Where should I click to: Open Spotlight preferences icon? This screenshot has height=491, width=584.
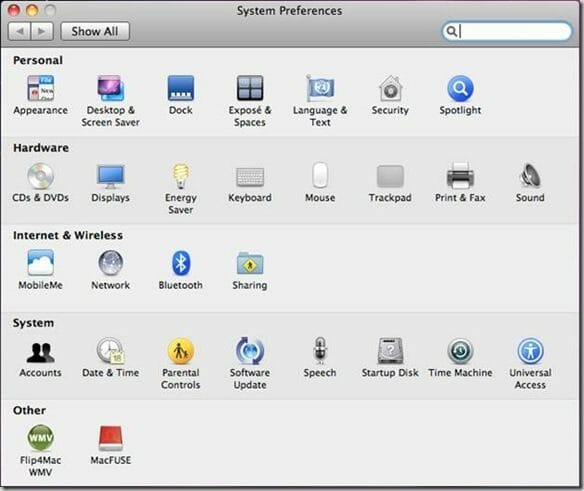(460, 89)
